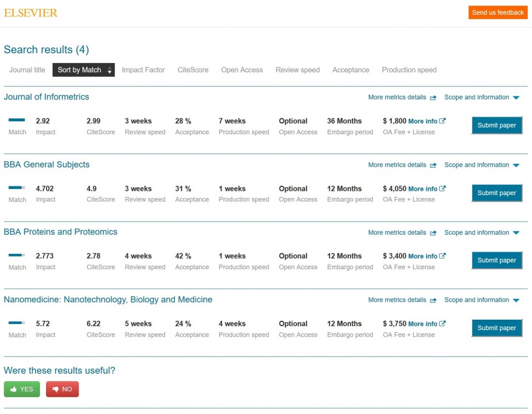The width and height of the screenshot is (532, 414).
Task: Click the external-link icon after $ 4,050 More info
Action: 443,188
